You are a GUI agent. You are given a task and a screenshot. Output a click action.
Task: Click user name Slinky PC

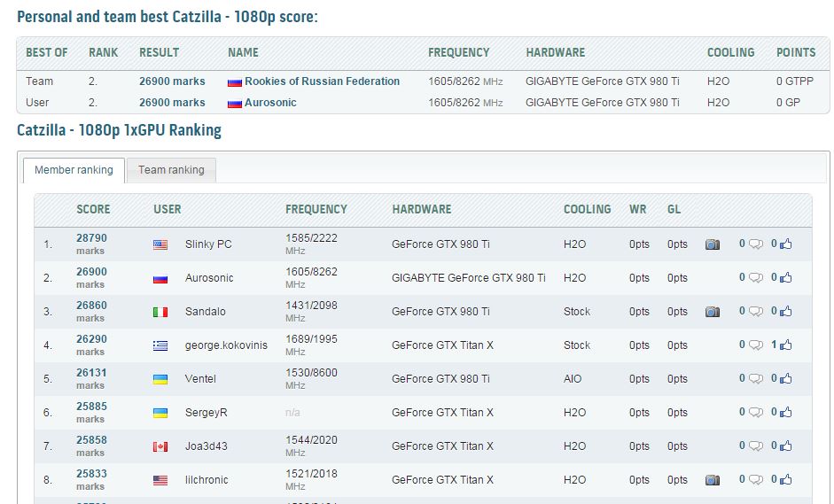tap(208, 244)
